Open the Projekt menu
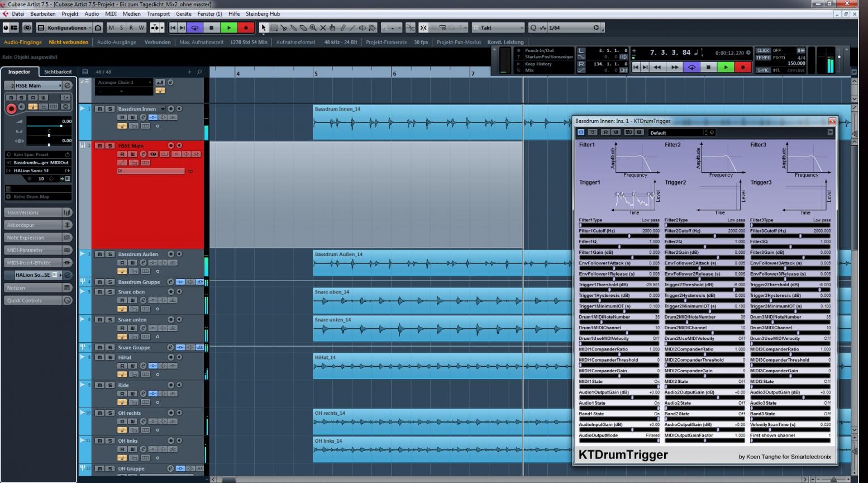 click(70, 13)
